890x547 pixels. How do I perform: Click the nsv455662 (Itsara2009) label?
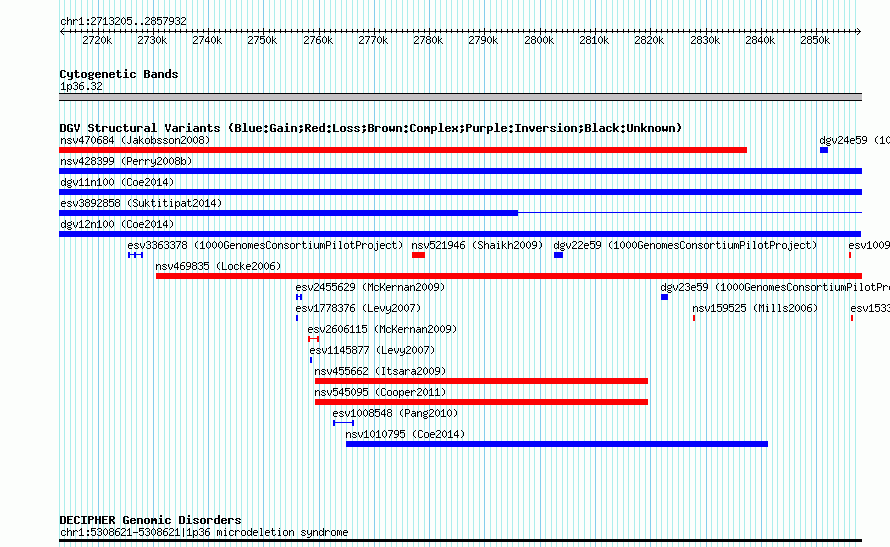(x=380, y=371)
